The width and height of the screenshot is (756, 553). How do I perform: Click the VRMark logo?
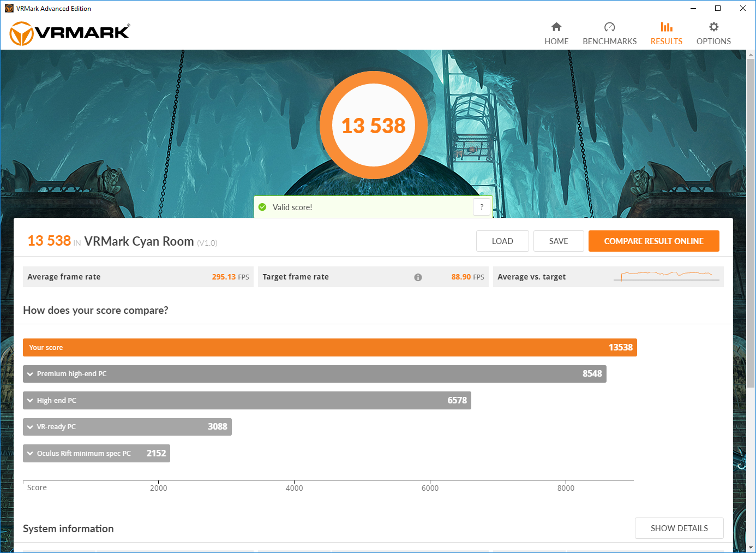pyautogui.click(x=70, y=33)
